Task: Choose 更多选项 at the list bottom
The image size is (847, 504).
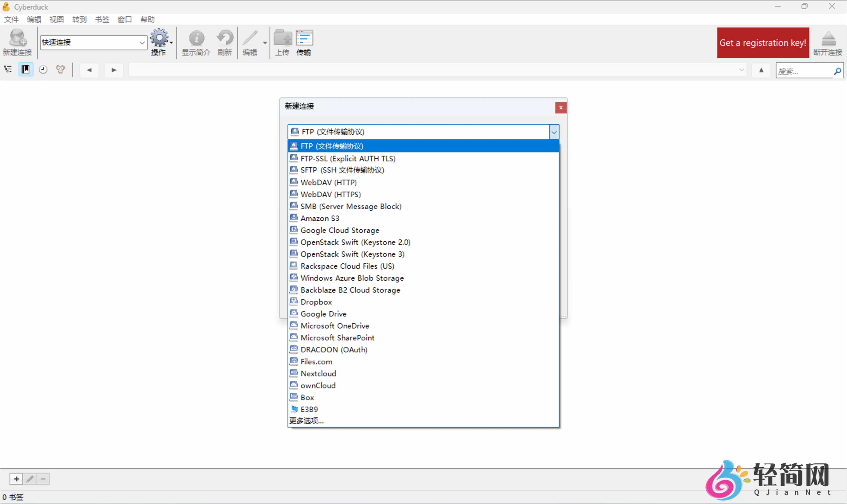Action: 306,420
